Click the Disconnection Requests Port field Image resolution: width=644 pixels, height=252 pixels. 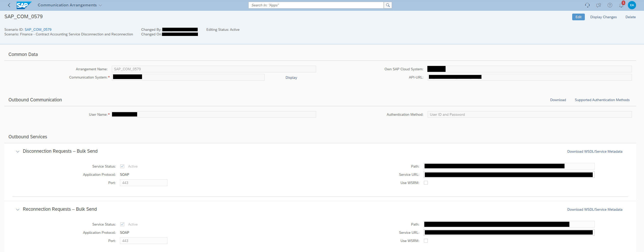(144, 183)
